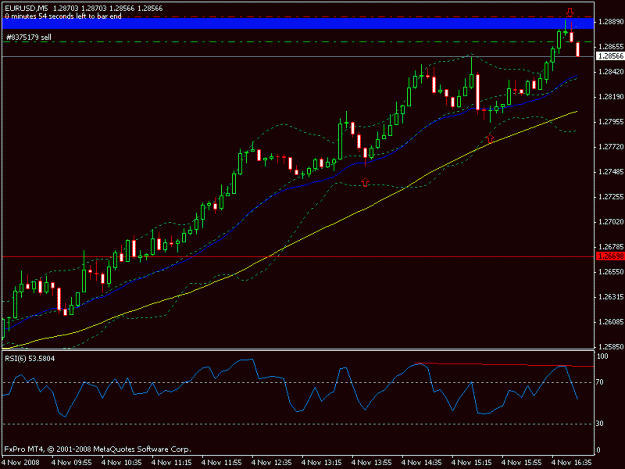625x469 pixels.
Task: Click the 4 Nov 11:55 time label
Action: (x=222, y=462)
